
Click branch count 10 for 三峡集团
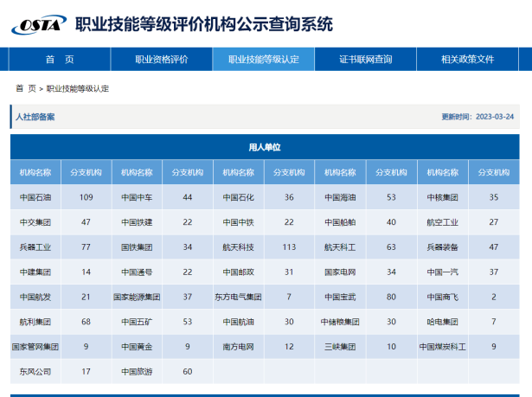(391, 347)
